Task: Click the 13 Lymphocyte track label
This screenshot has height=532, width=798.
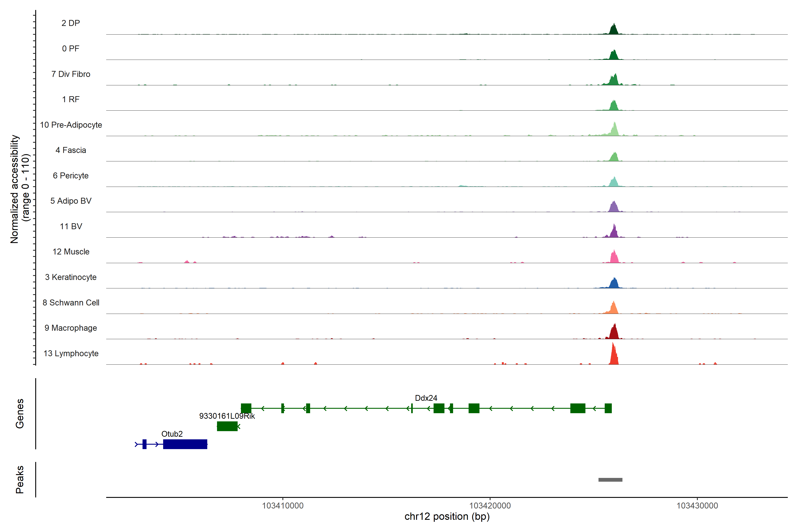Action: click(71, 354)
